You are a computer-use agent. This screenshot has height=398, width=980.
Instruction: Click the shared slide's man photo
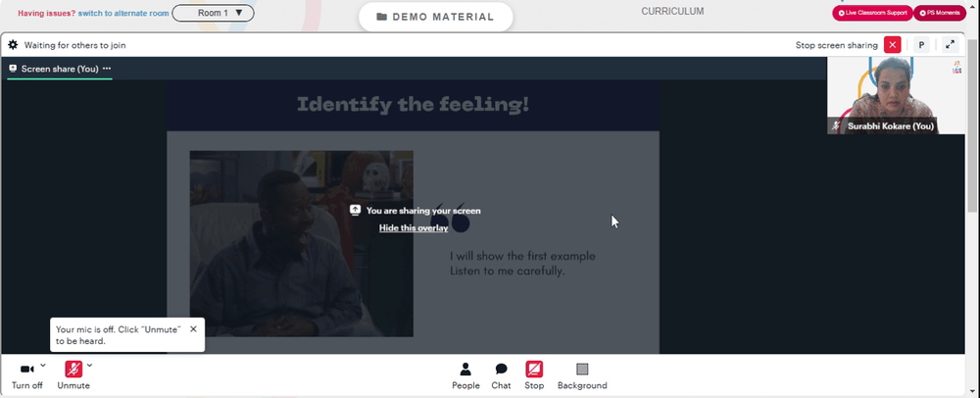pos(301,244)
